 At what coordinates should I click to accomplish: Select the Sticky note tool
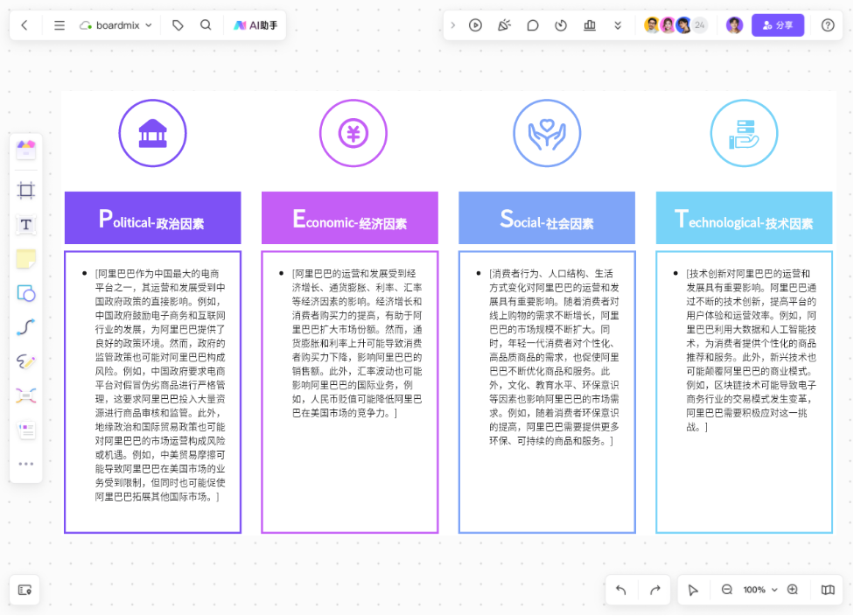[26, 259]
